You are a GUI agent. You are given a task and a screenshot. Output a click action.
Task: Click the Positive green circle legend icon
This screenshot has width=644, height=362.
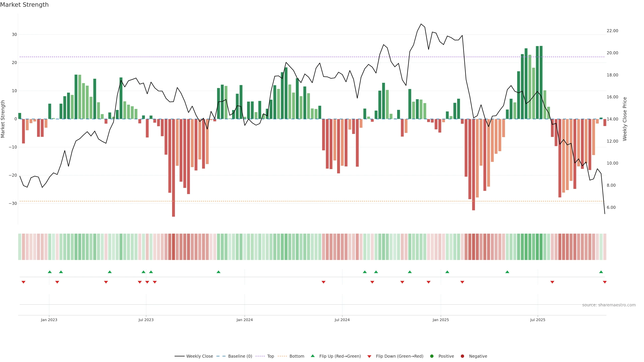(x=432, y=356)
